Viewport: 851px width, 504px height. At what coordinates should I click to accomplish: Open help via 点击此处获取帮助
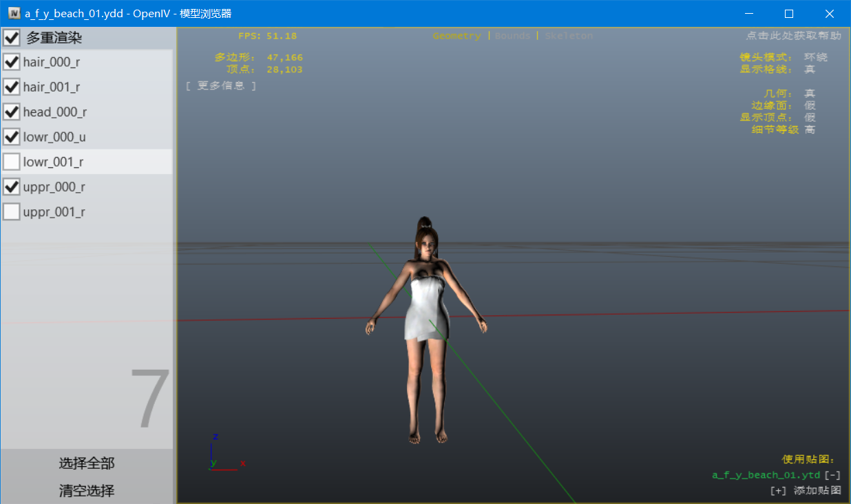click(794, 36)
